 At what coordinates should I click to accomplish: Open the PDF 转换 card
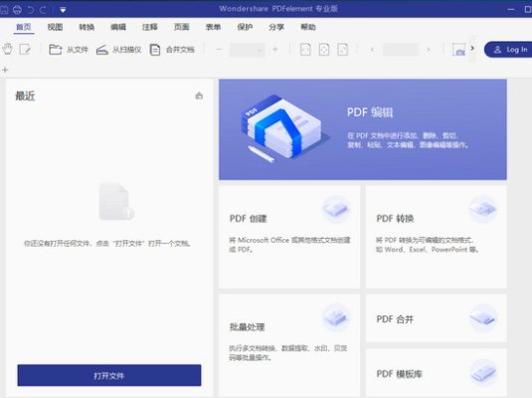click(x=436, y=237)
